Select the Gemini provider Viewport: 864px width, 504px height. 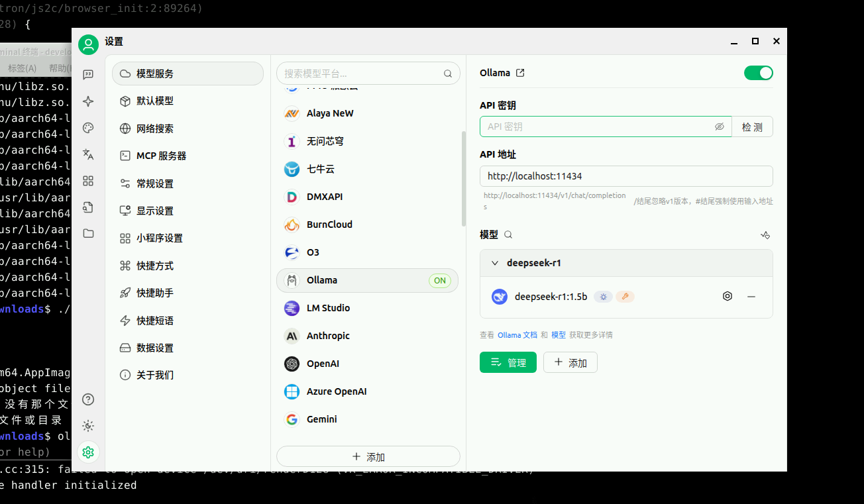pyautogui.click(x=367, y=419)
